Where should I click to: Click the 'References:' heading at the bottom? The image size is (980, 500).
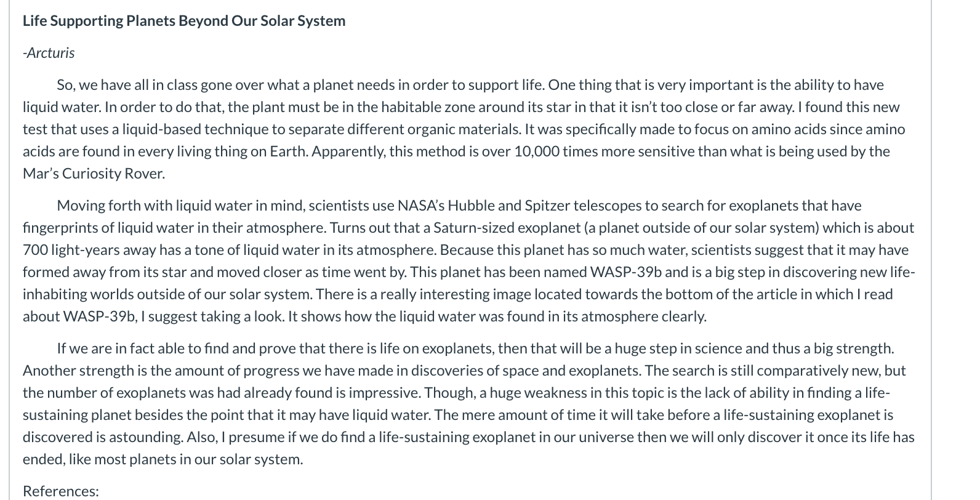(x=61, y=491)
